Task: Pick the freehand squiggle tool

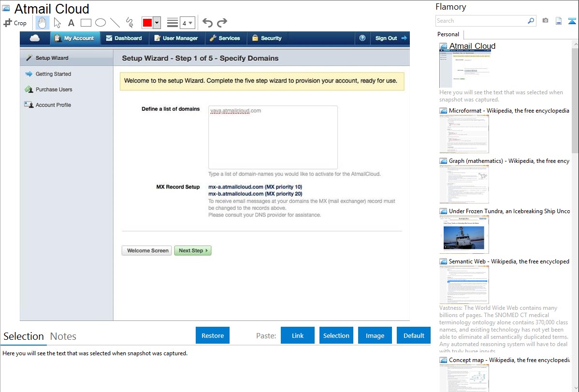Action: click(x=129, y=23)
